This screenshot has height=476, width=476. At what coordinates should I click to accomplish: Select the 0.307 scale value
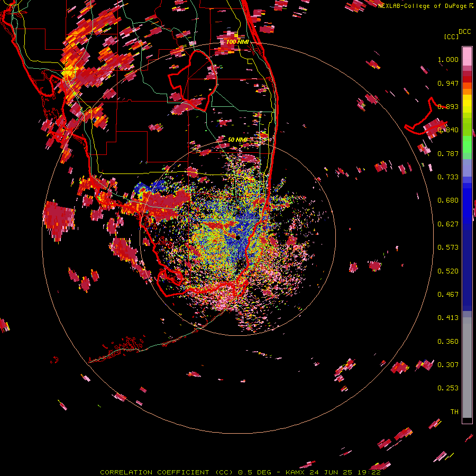click(448, 365)
